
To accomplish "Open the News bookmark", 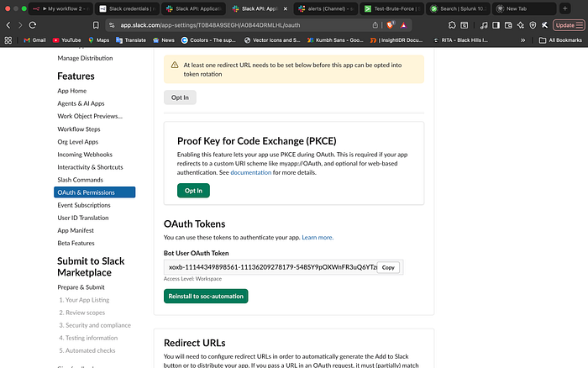I will (x=164, y=40).
